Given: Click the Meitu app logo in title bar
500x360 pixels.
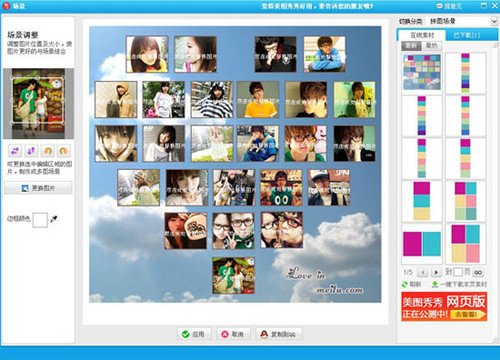Looking at the screenshot, I should click(x=6, y=6).
